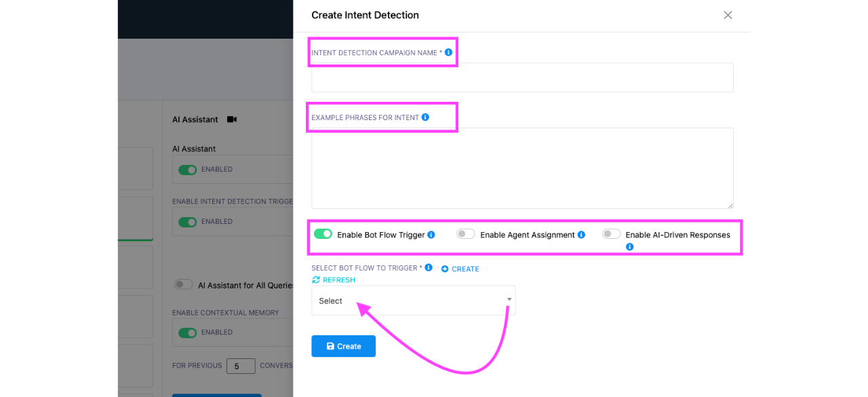This screenshot has width=868, height=397.
Task: Click the blue Create button
Action: pos(343,346)
